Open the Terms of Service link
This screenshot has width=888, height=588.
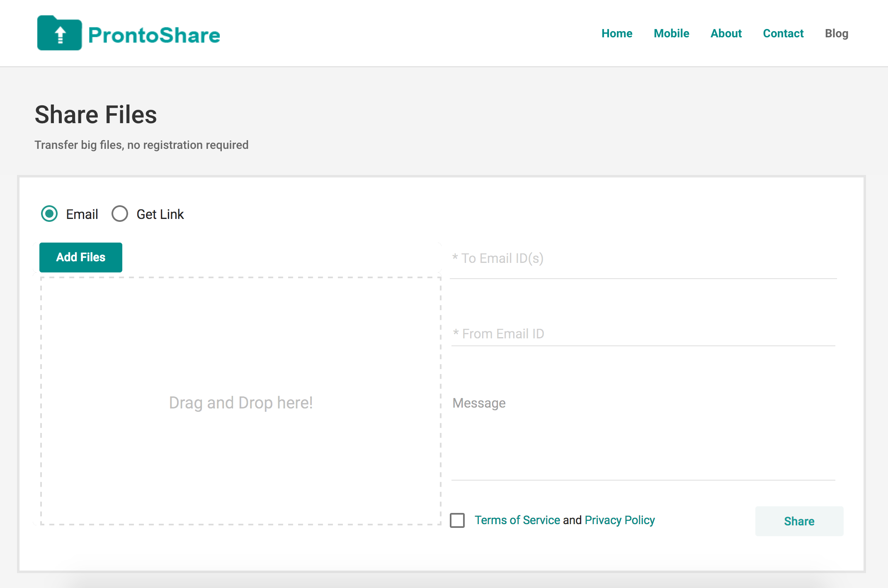click(x=517, y=520)
